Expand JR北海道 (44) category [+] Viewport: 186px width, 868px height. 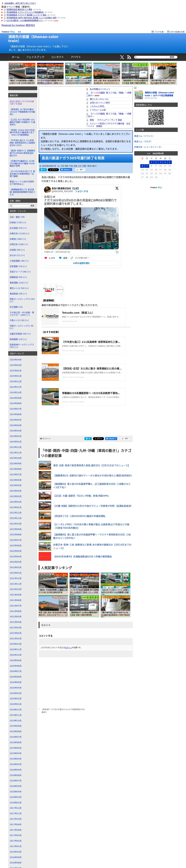point(25,228)
